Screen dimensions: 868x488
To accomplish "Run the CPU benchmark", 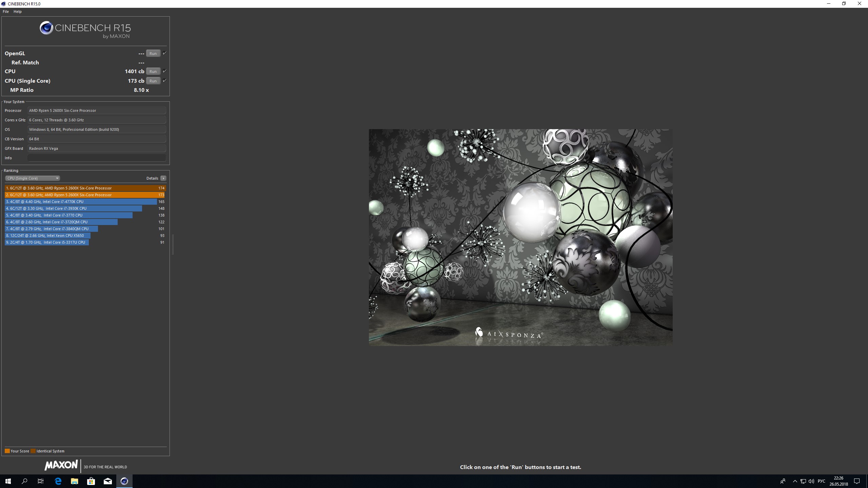I will coord(153,72).
